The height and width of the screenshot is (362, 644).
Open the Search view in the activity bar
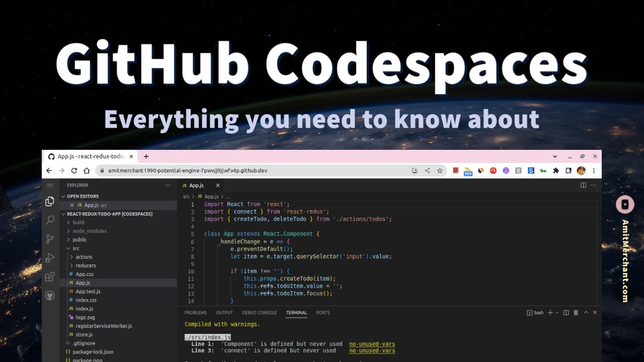pos(50,220)
